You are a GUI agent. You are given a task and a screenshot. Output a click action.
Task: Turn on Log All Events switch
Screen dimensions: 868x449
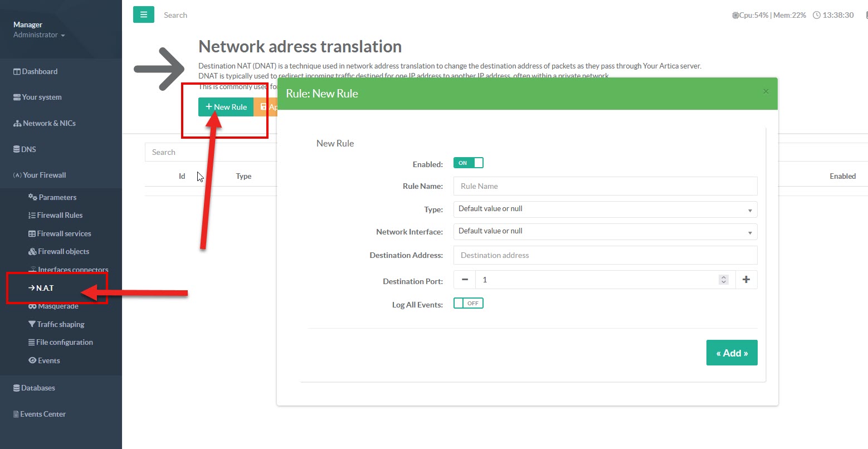(468, 304)
